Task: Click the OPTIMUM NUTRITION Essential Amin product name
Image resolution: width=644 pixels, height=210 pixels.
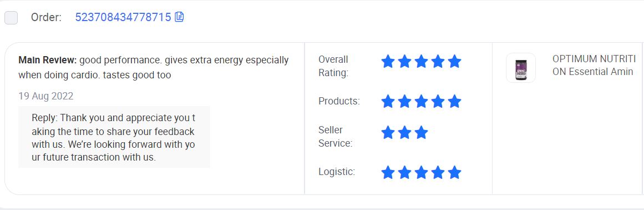Action: [594, 66]
